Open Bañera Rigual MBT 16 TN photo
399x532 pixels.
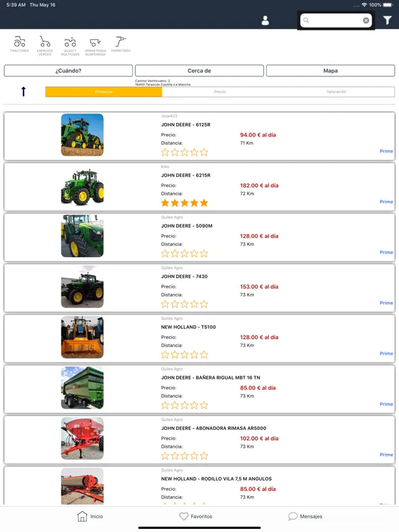[x=82, y=388]
